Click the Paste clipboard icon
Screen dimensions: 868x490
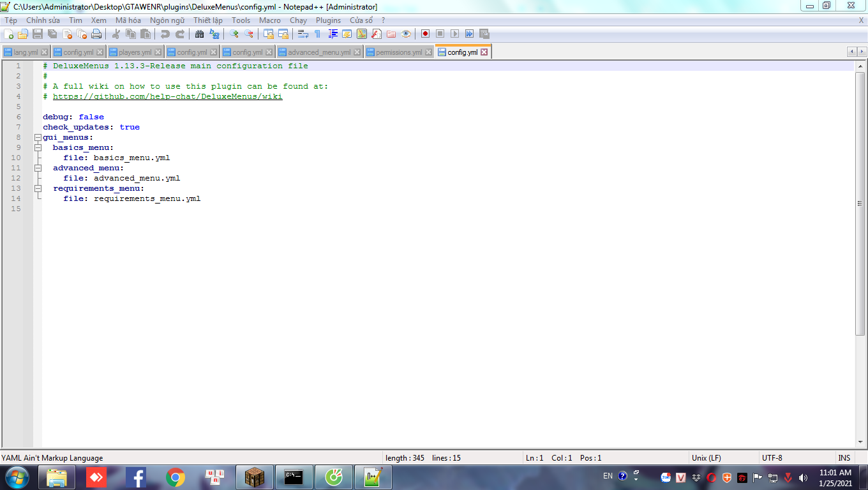(146, 34)
